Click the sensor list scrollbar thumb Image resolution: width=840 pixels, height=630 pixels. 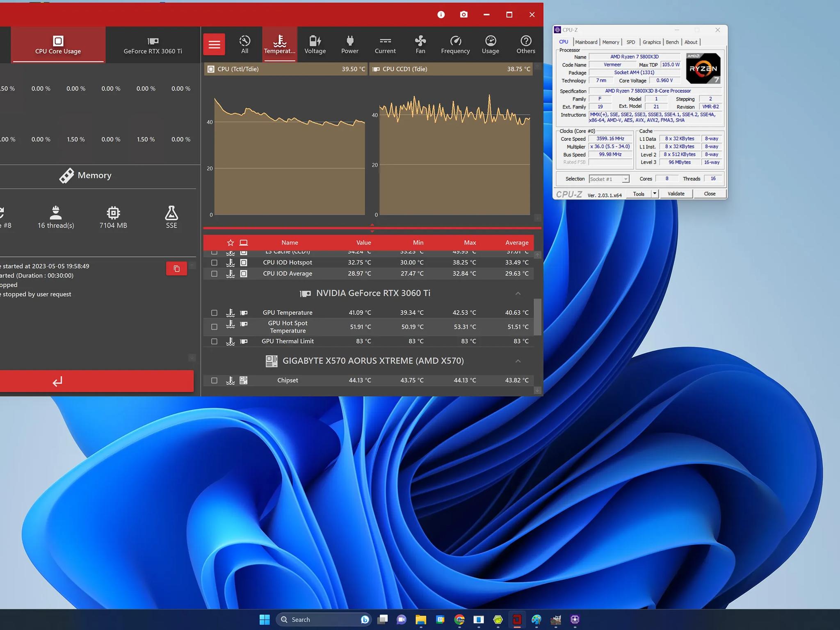pyautogui.click(x=537, y=317)
